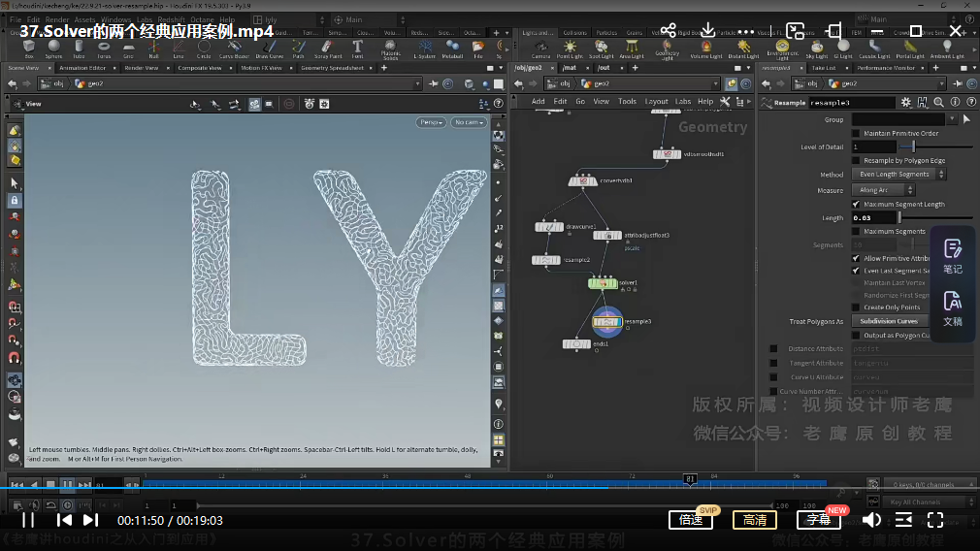
Task: Enter fullscreen video mode
Action: pos(935,520)
